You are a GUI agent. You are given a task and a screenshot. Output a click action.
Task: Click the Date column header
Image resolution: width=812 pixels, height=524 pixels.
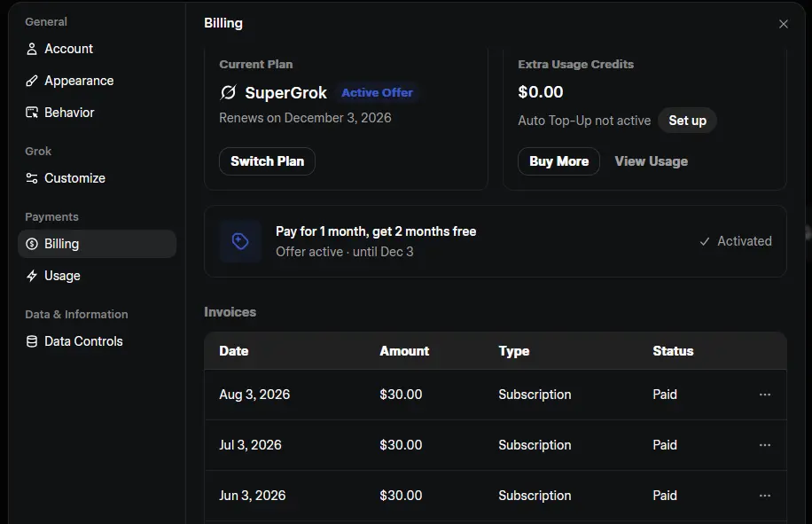[x=233, y=351]
